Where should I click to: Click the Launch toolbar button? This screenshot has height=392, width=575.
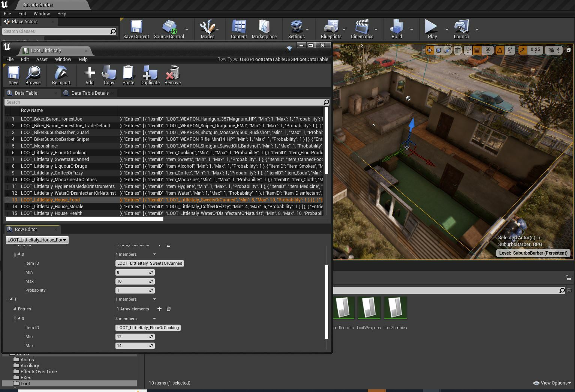461,30
